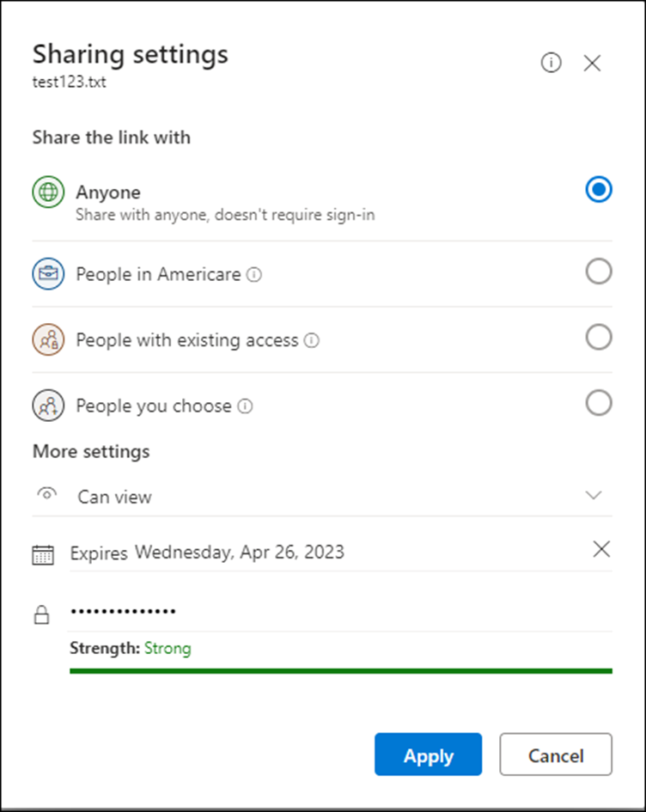Click the Share the link with heading
Image resolution: width=646 pixels, height=812 pixels.
[111, 137]
